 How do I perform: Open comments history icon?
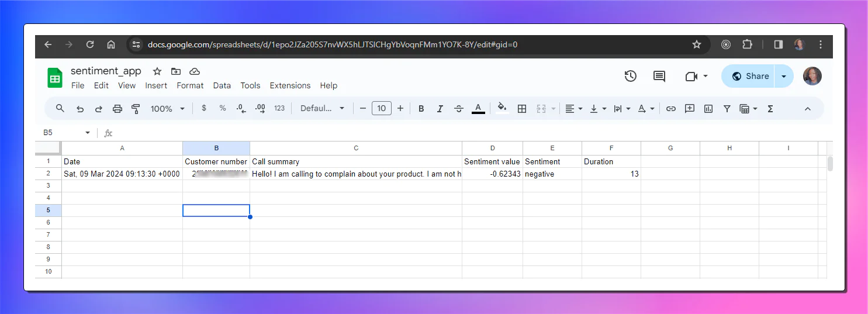pos(659,76)
